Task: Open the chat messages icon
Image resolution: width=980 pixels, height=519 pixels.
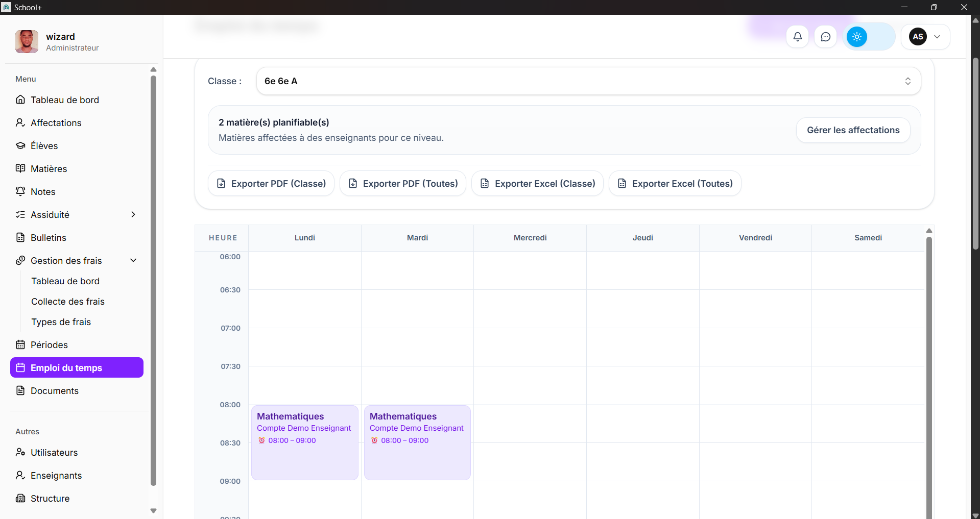Action: click(x=825, y=37)
